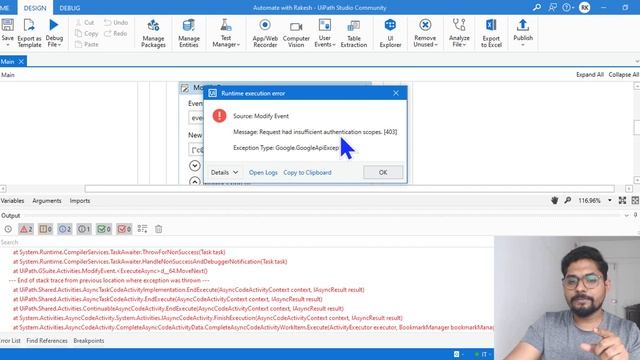Click the designer horizontal scrollbar
Screen dimensions: 640x360
[x=349, y=189]
